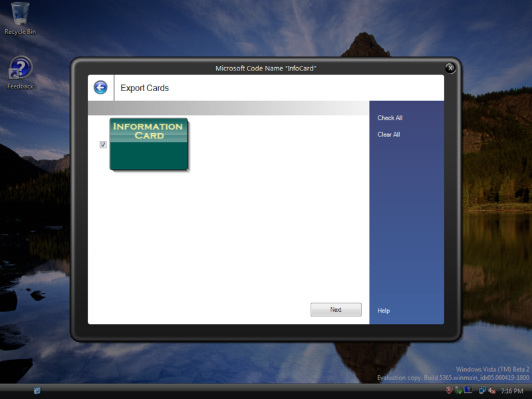Open the Recycle Bin desktop icon
The image size is (532, 399).
pyautogui.click(x=20, y=19)
